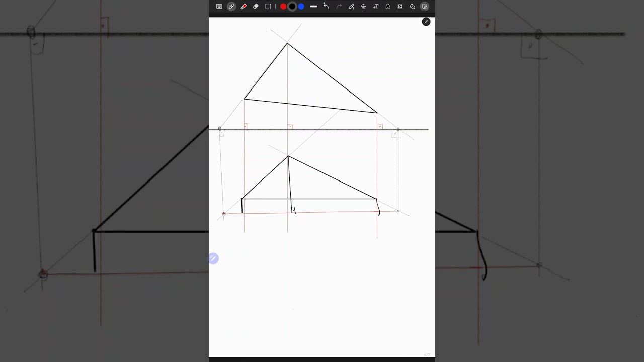The height and width of the screenshot is (362, 644).
Task: Redo the undone stroke
Action: tap(339, 7)
